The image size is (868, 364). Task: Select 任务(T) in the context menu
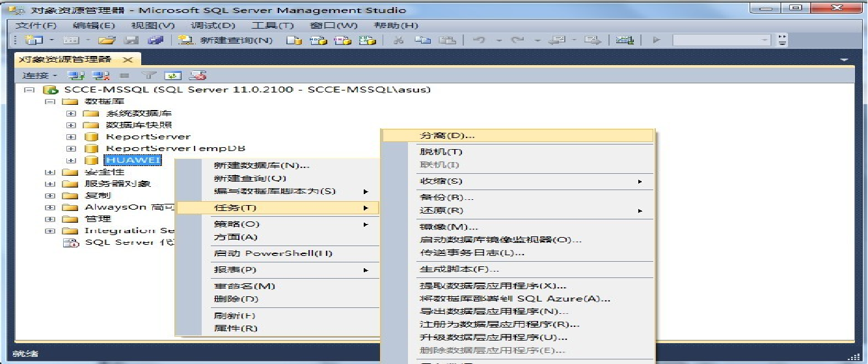click(278, 208)
